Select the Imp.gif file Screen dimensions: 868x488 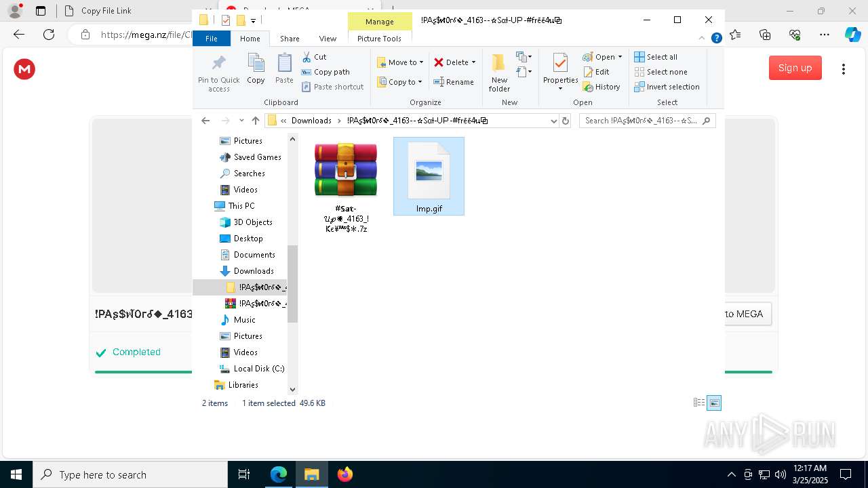coord(429,177)
